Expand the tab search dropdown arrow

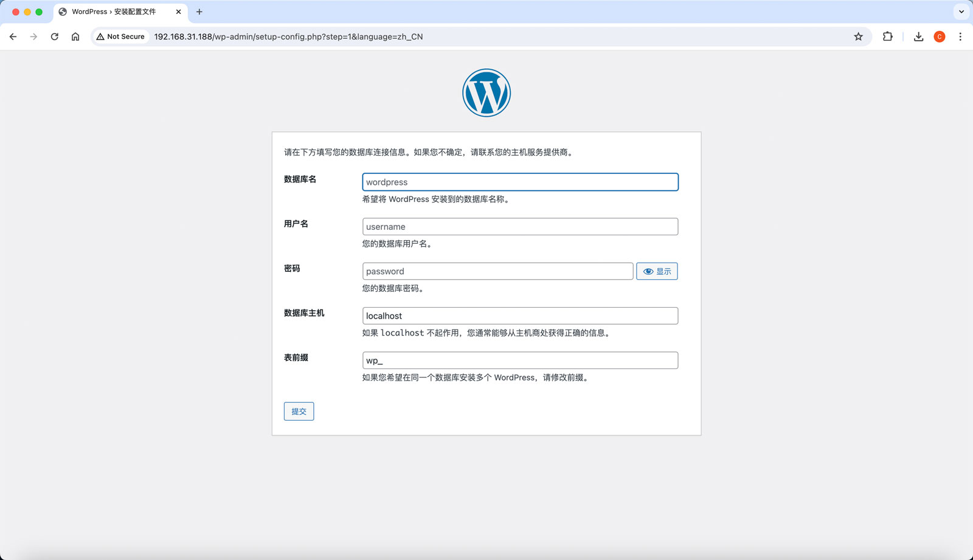961,12
